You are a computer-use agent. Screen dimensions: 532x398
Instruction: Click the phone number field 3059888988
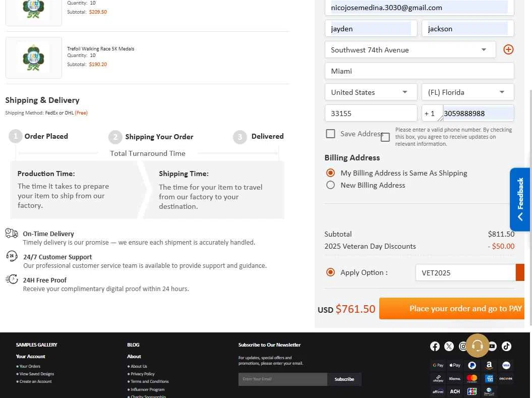tap(478, 113)
